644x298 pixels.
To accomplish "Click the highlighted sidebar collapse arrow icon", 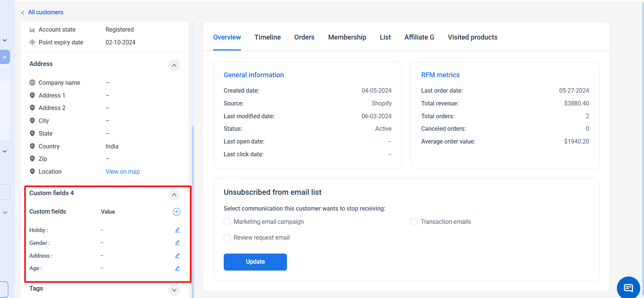I will 5,57.
